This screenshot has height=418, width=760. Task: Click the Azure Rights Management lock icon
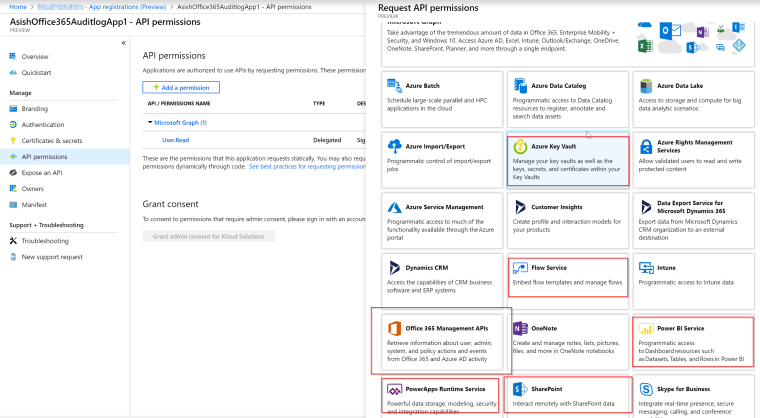646,146
